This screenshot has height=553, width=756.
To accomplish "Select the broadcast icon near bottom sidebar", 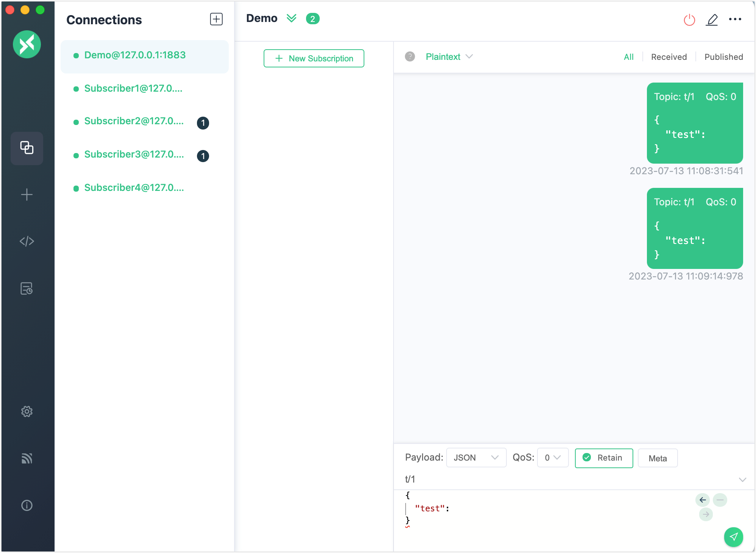I will pyautogui.click(x=27, y=459).
